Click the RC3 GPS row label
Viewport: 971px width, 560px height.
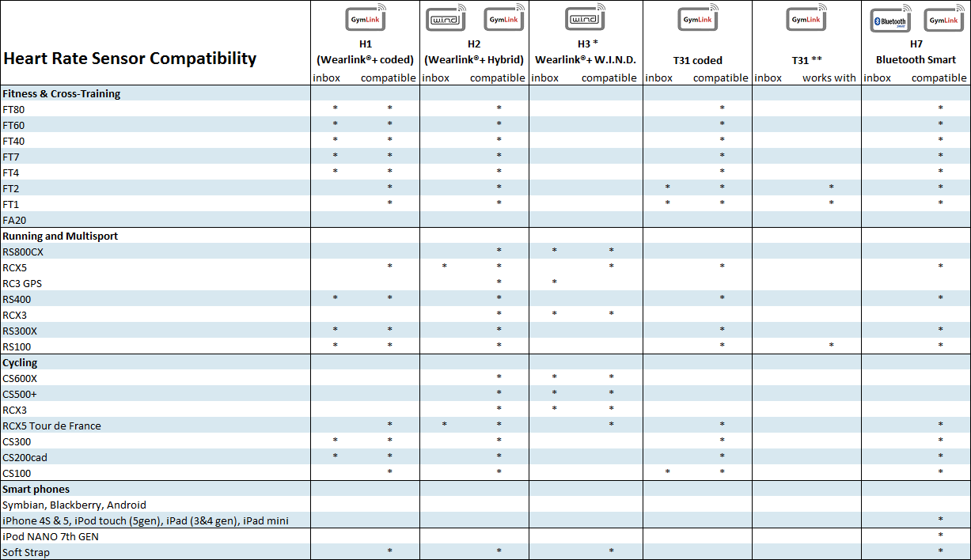click(x=22, y=283)
